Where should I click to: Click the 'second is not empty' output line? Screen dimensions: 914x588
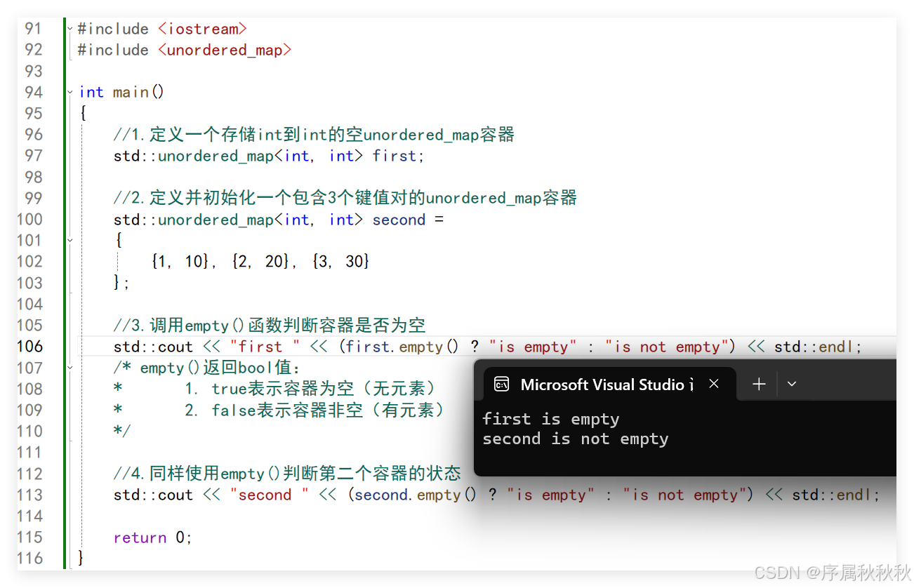point(576,439)
